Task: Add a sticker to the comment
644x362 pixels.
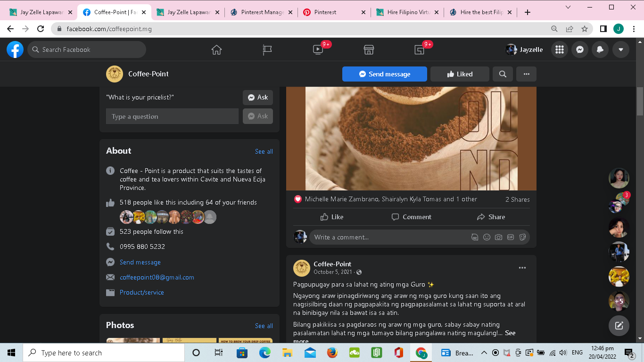Action: [x=522, y=237]
